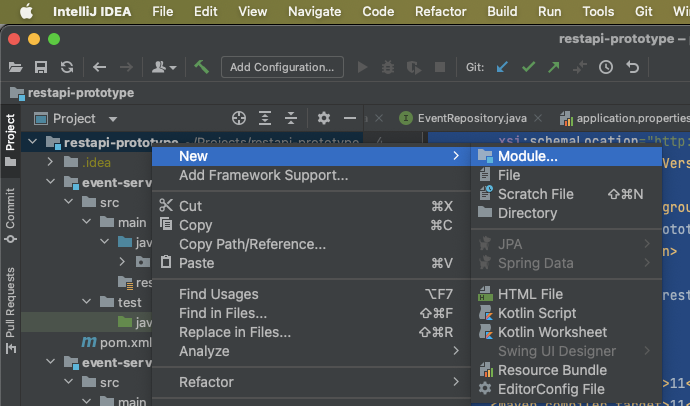Open Git Show History clock icon
The height and width of the screenshot is (406, 690).
pos(606,67)
